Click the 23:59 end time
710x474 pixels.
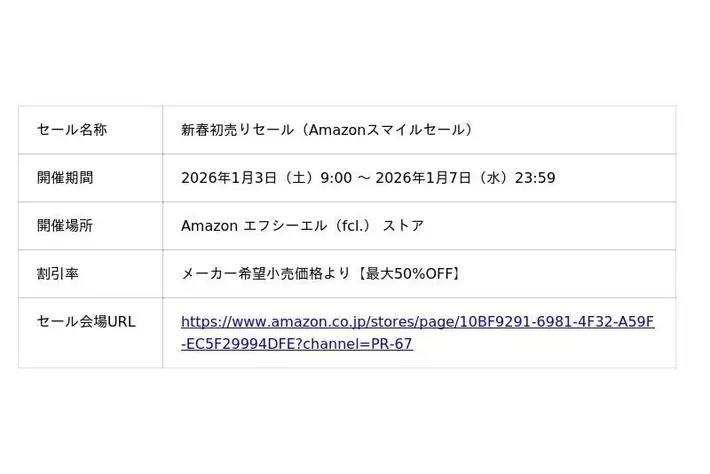coord(535,178)
